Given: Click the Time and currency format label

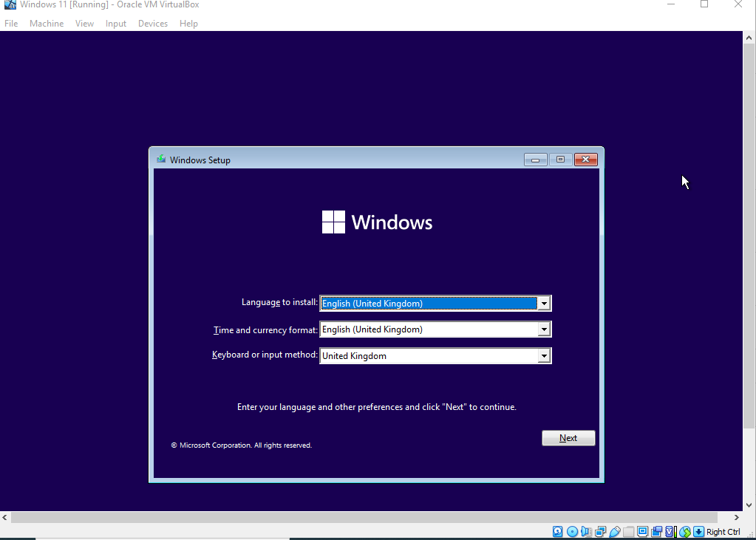Looking at the screenshot, I should (265, 329).
